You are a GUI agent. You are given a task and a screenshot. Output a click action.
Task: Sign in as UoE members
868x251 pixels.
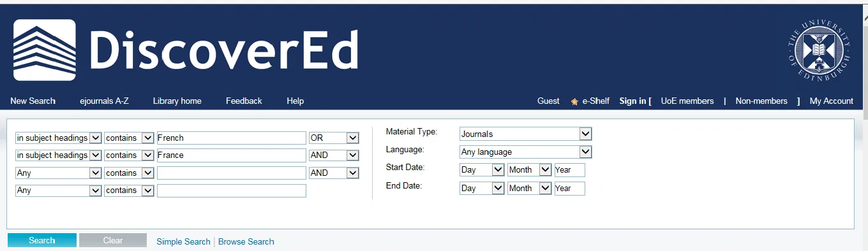click(687, 101)
